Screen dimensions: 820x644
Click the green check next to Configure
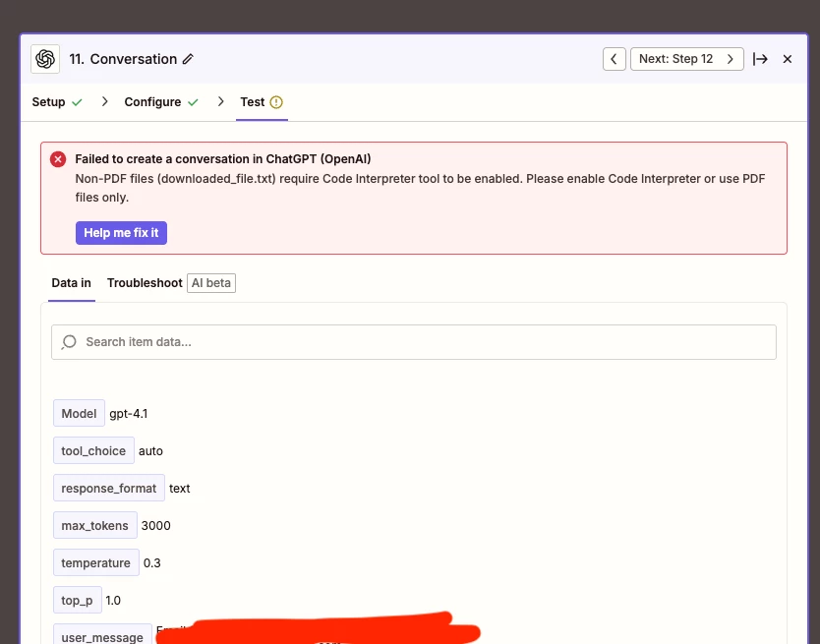[193, 102]
